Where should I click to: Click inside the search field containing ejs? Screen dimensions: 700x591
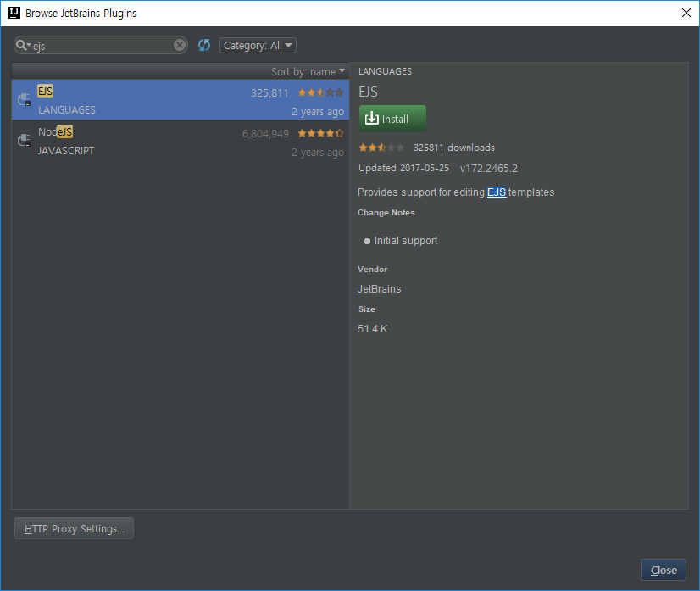click(101, 45)
